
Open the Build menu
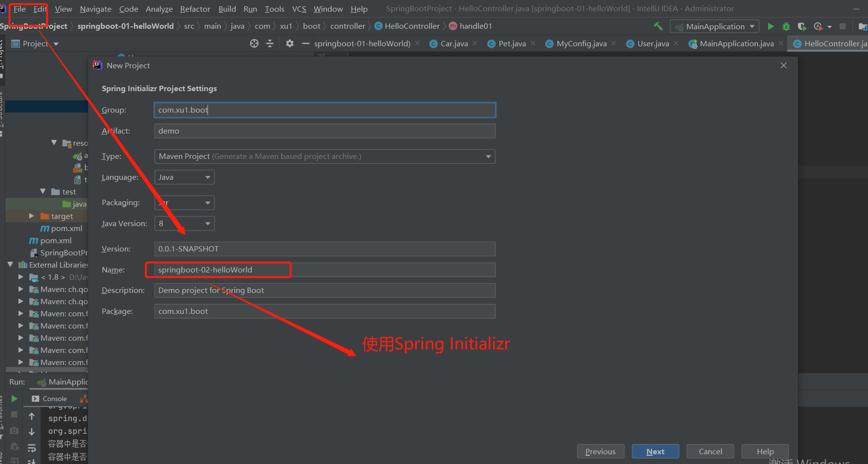click(227, 9)
